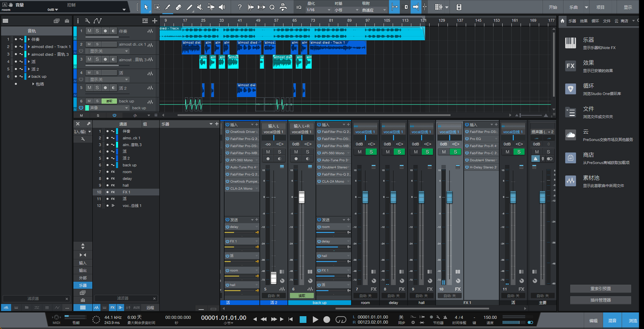Select the Arrow tool in the toolbar
The image size is (644, 329).
tap(145, 7)
